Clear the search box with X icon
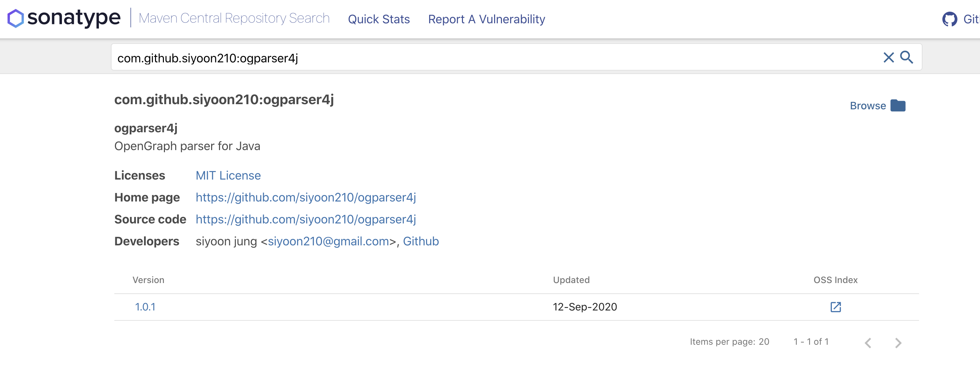Image resolution: width=980 pixels, height=379 pixels. [x=888, y=58]
